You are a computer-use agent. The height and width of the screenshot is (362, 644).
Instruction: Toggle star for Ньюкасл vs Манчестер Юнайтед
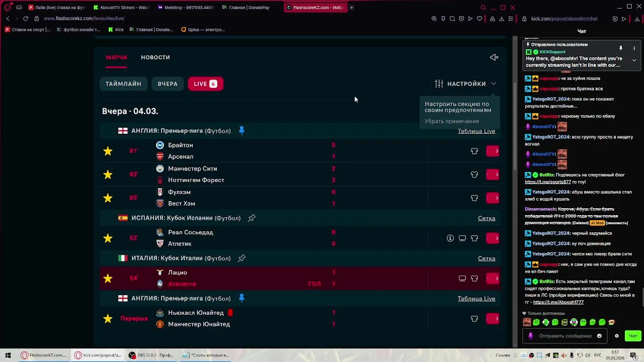(x=108, y=319)
